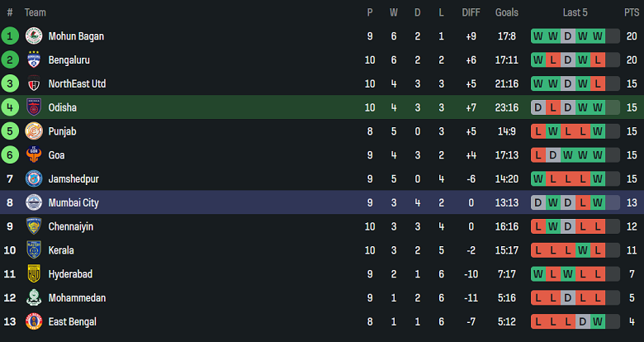Click the DIFF column header
The width and height of the screenshot is (644, 342).
471,12
